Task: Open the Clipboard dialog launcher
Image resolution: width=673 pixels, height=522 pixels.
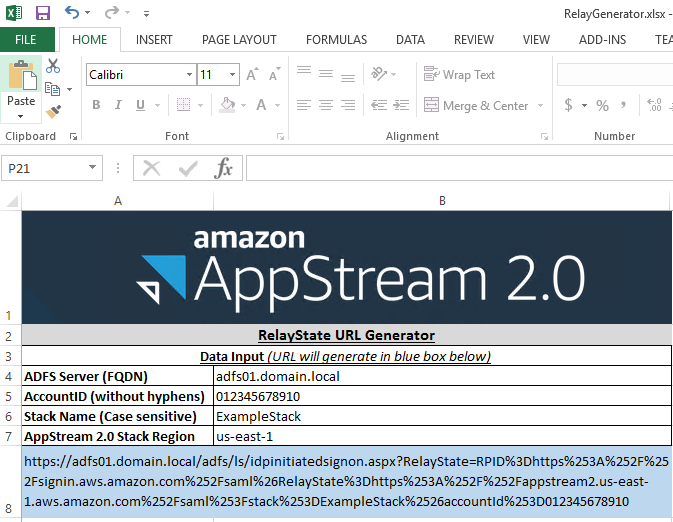Action: coord(73,137)
